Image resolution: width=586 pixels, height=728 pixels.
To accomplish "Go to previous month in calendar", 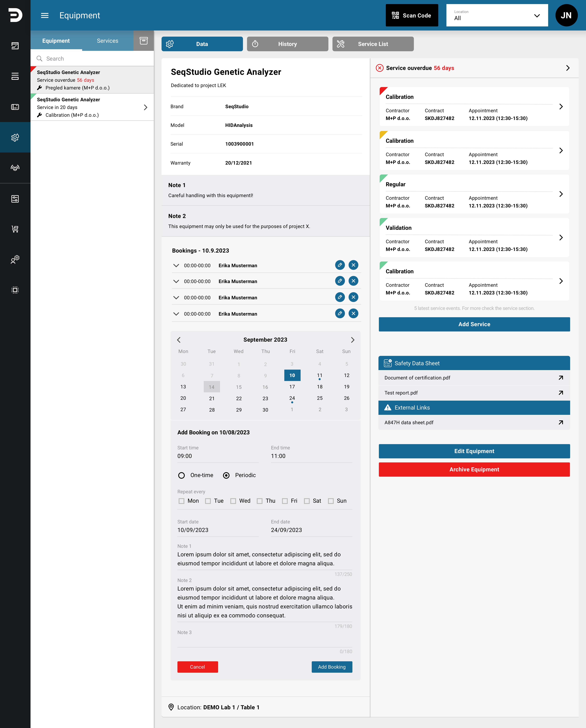I will pos(179,340).
